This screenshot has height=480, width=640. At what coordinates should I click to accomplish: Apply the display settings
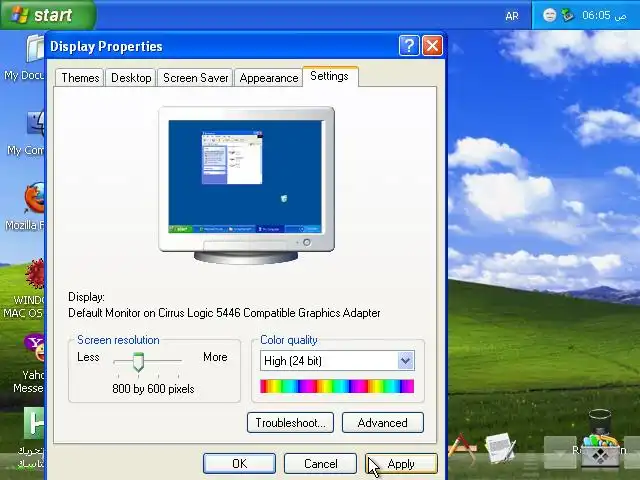(401, 464)
